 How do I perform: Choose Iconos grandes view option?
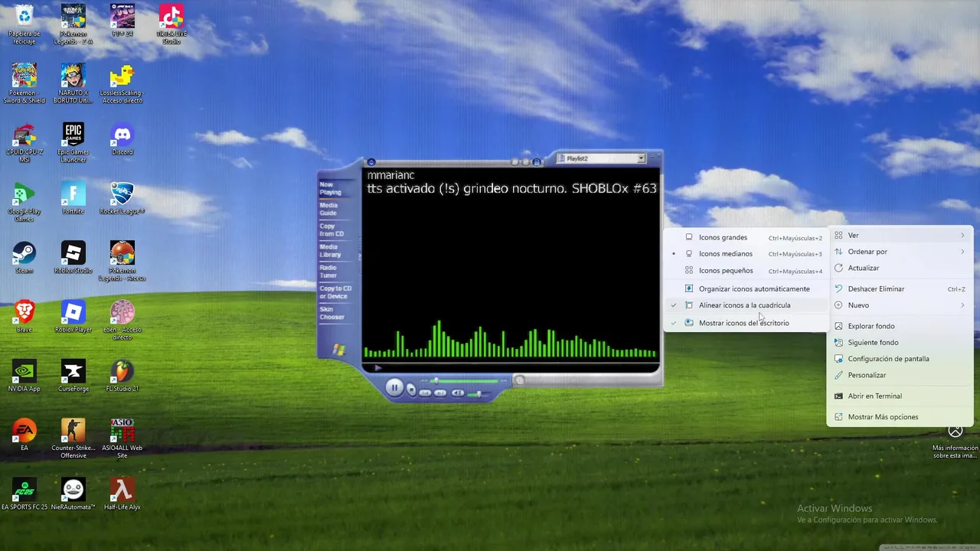point(746,237)
